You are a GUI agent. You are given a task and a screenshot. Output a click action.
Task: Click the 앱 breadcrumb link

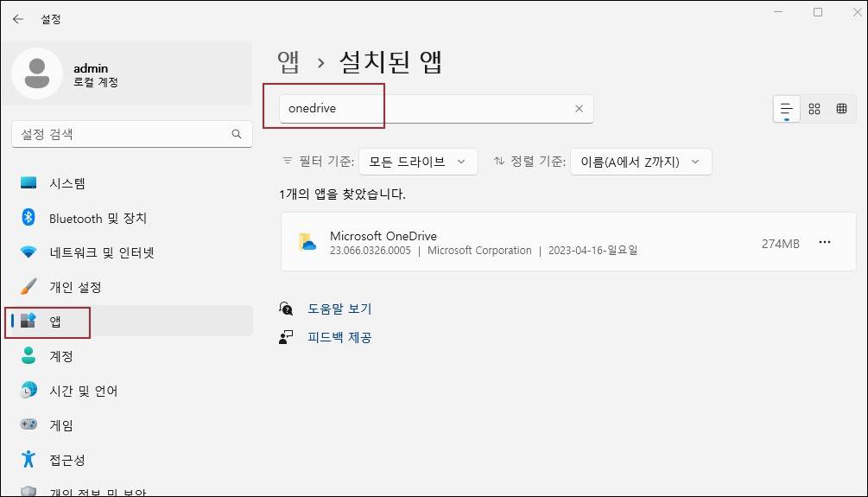288,61
